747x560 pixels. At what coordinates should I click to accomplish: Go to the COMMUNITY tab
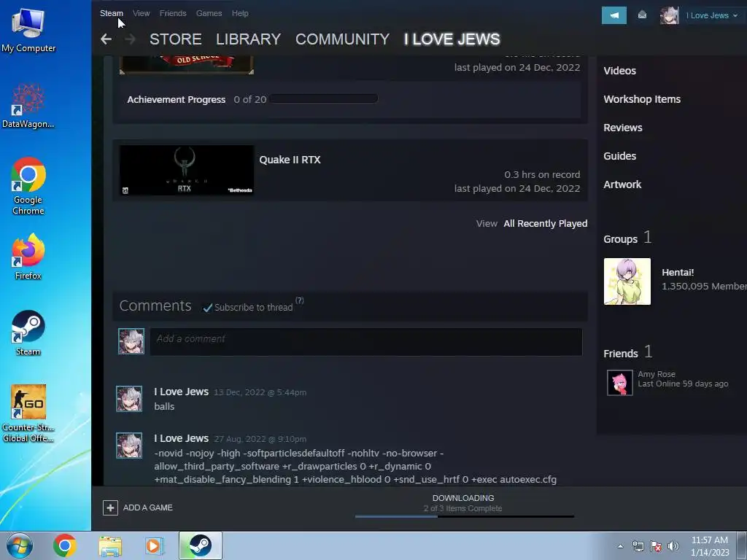[343, 39]
